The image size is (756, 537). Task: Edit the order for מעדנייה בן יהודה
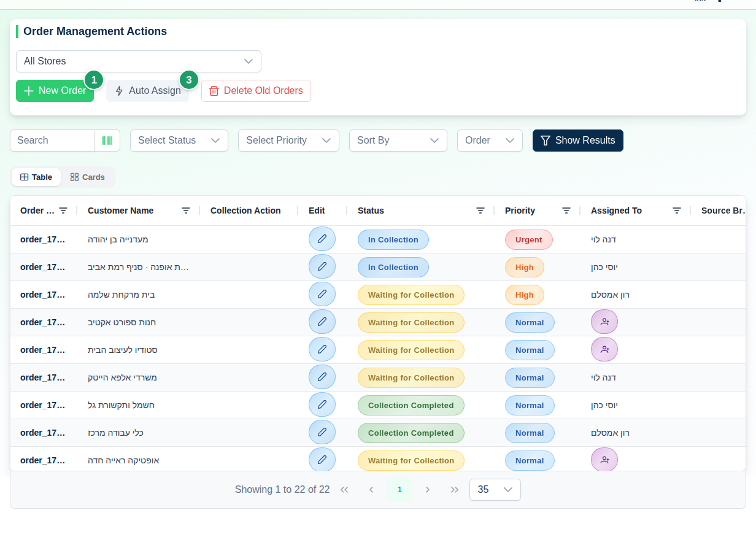tap(322, 239)
